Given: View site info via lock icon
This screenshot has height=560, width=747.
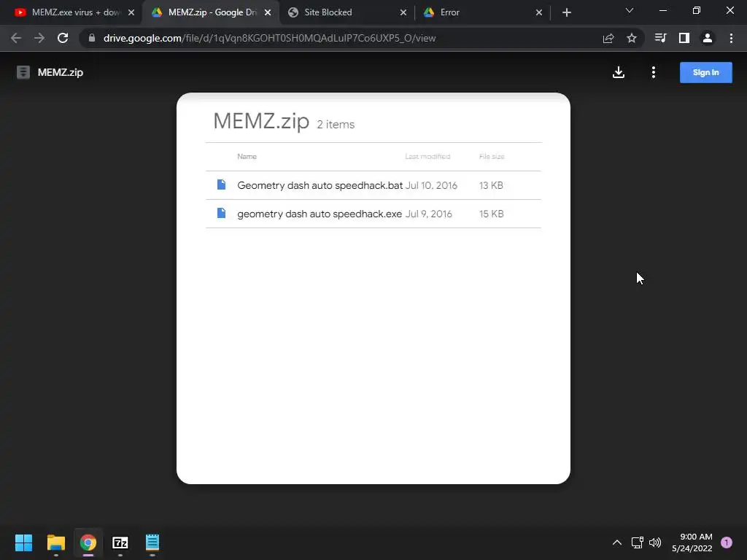Looking at the screenshot, I should click(x=92, y=38).
